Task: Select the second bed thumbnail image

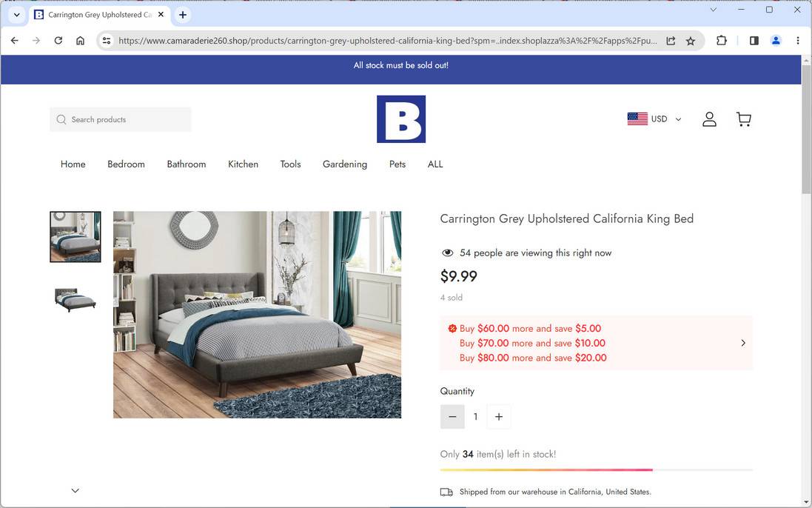Action: pos(75,299)
